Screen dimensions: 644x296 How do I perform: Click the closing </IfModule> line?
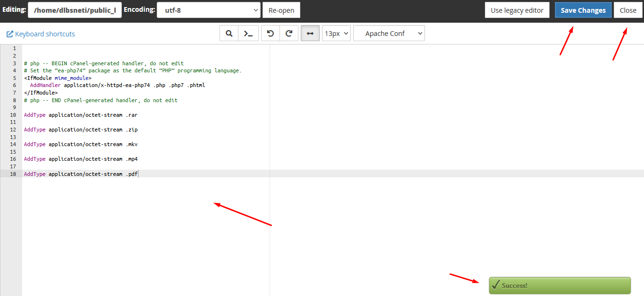tap(41, 93)
